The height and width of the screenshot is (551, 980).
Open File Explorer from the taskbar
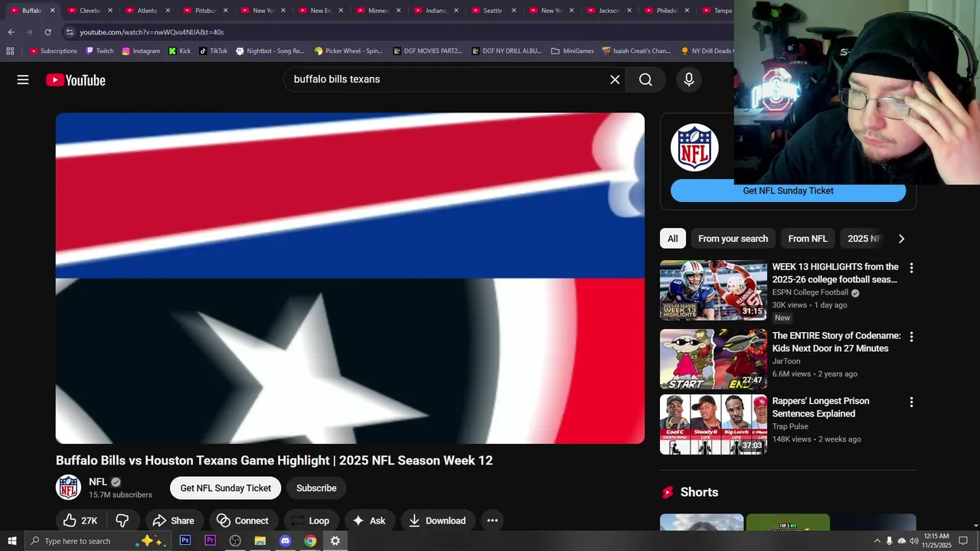point(260,541)
